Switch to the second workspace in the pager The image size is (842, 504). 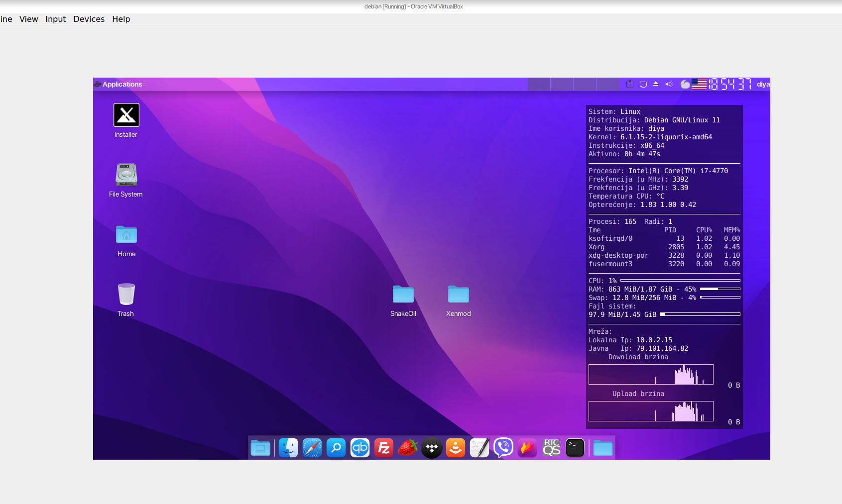coord(562,84)
